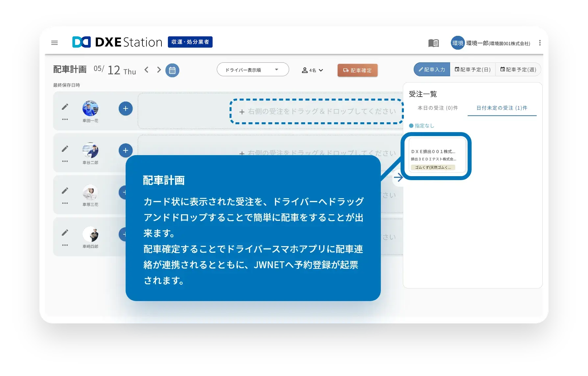Screen dimensions: 588x376
Task: Expand the 4名 driver count dropdown
Action: point(312,70)
